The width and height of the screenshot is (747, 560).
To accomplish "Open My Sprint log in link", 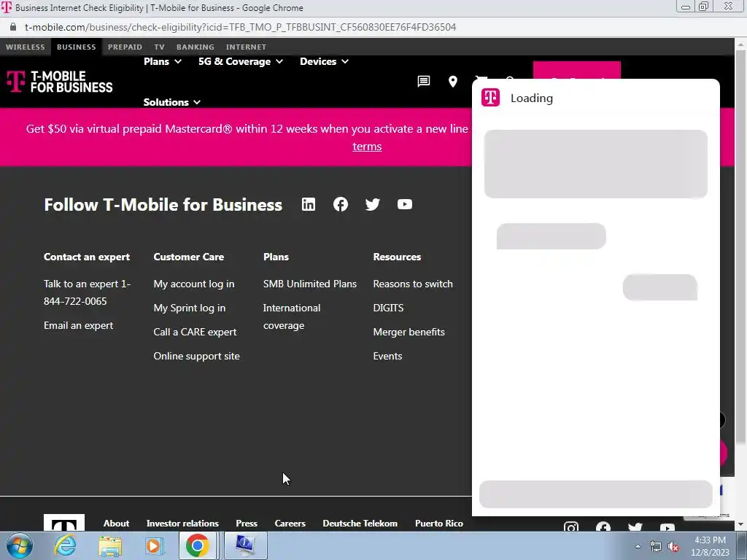I will [x=190, y=308].
